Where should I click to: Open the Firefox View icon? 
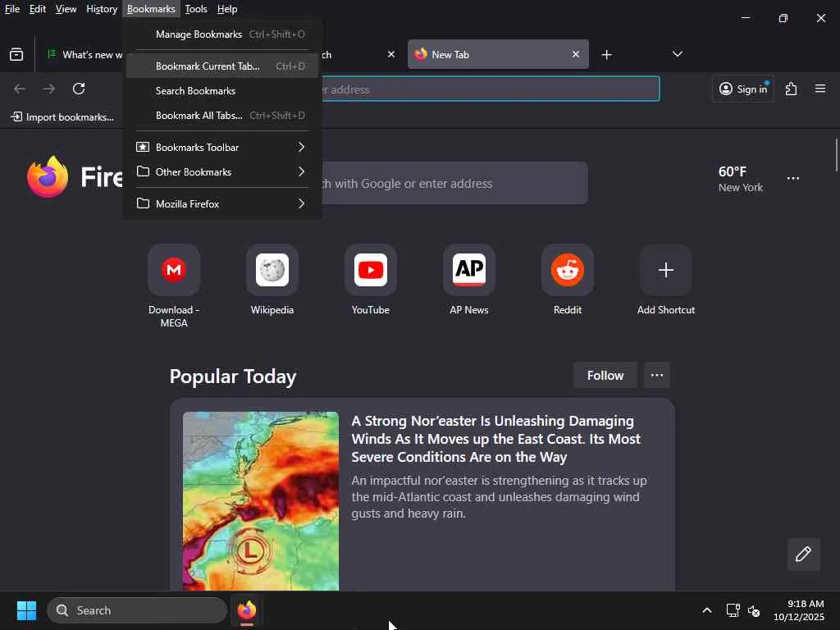pyautogui.click(x=16, y=55)
